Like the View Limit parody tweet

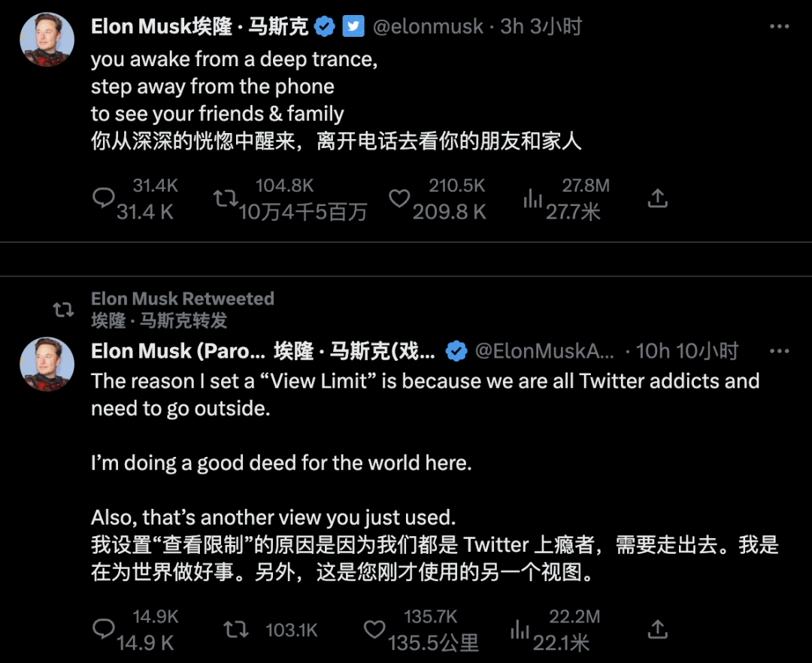374,630
